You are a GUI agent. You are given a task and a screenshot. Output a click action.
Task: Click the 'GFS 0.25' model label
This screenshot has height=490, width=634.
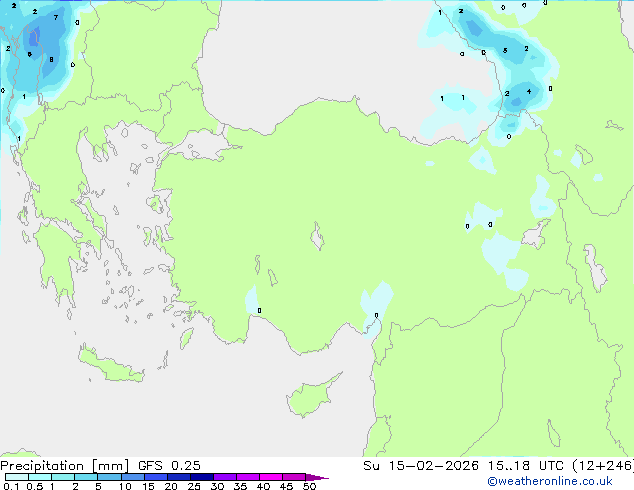pos(169,466)
